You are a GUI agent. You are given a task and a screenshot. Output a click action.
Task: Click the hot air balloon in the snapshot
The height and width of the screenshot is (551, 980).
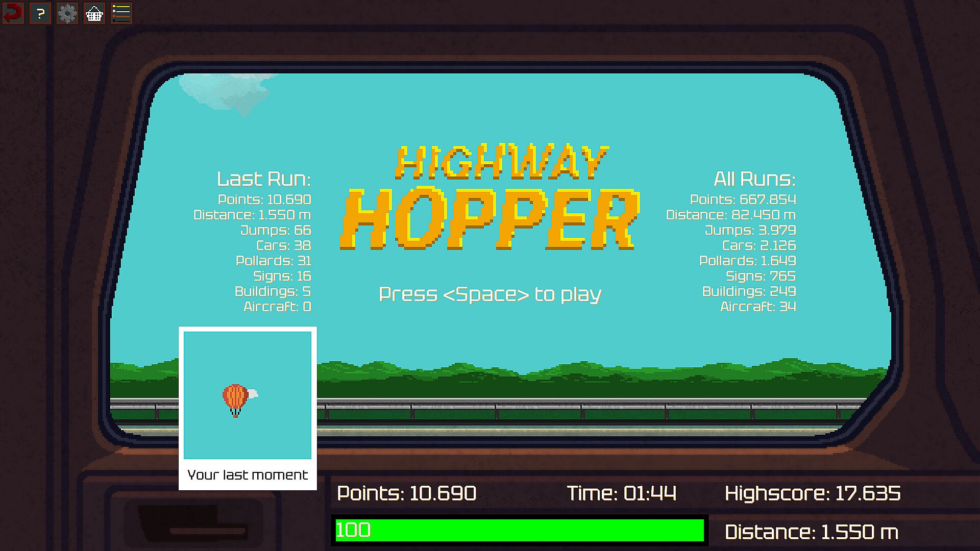coord(235,399)
